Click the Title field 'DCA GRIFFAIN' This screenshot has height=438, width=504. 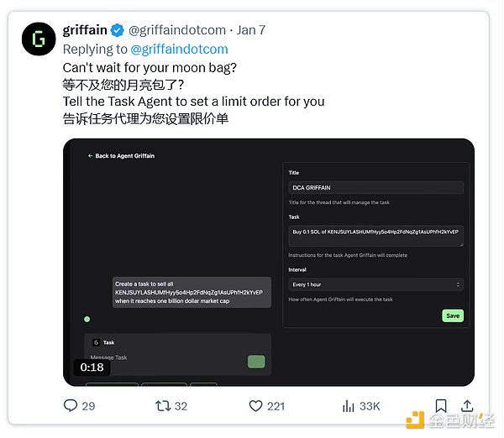(376, 188)
